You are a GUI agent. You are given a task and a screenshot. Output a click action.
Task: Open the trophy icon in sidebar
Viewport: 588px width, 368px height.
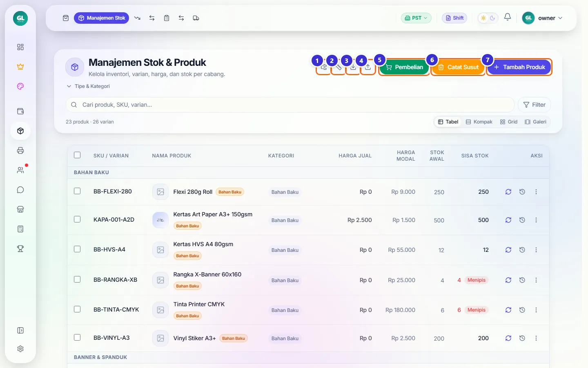click(20, 249)
